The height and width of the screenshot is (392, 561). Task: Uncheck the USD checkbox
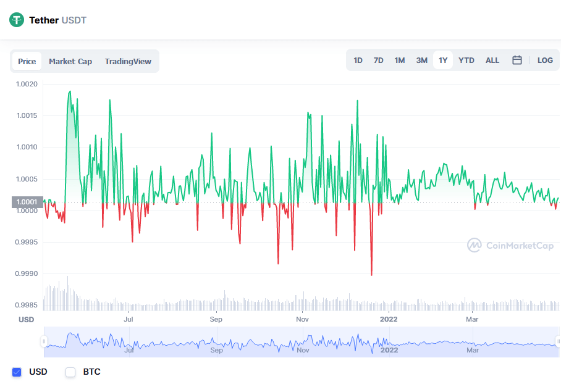[x=17, y=372]
